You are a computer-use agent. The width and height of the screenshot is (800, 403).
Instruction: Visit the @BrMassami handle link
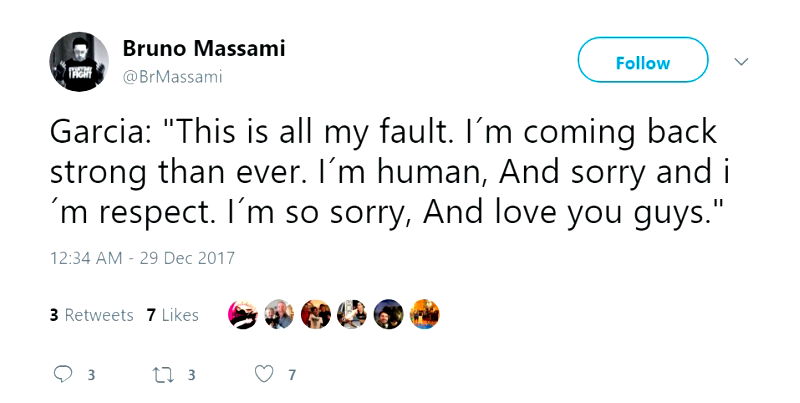click(x=172, y=76)
